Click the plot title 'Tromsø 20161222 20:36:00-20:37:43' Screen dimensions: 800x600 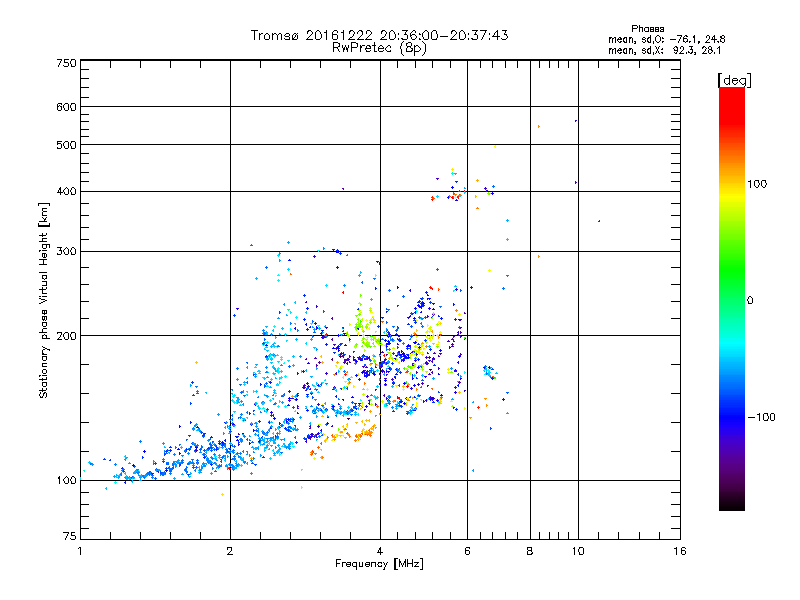(379, 35)
